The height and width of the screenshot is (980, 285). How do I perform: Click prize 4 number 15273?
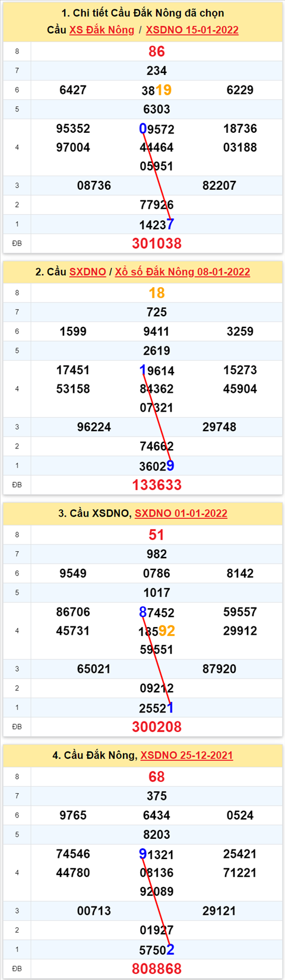[240, 370]
